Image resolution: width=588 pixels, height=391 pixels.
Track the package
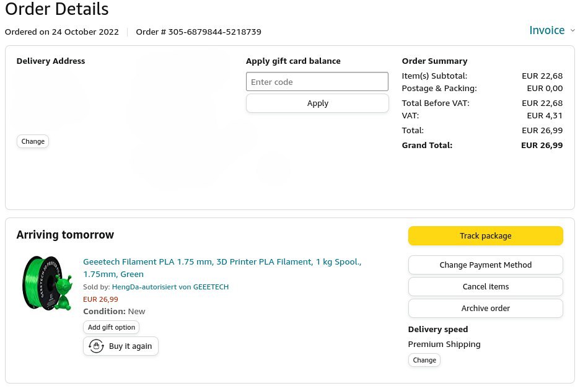pos(485,235)
